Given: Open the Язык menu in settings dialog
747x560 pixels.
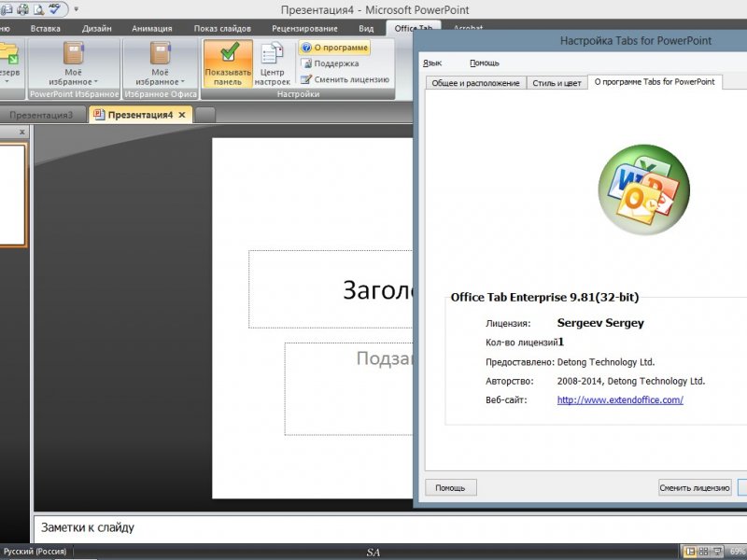Looking at the screenshot, I should pos(432,63).
